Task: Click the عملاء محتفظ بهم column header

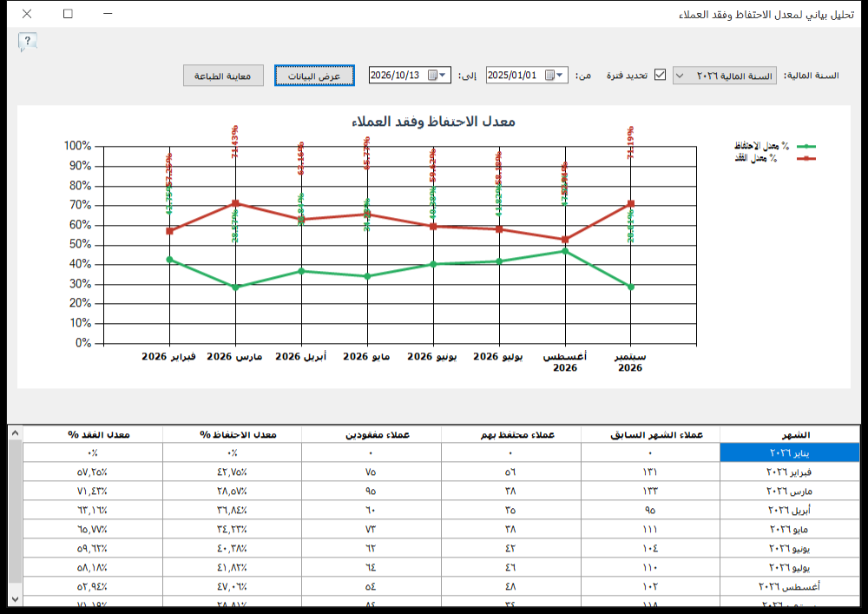Action: click(x=511, y=434)
